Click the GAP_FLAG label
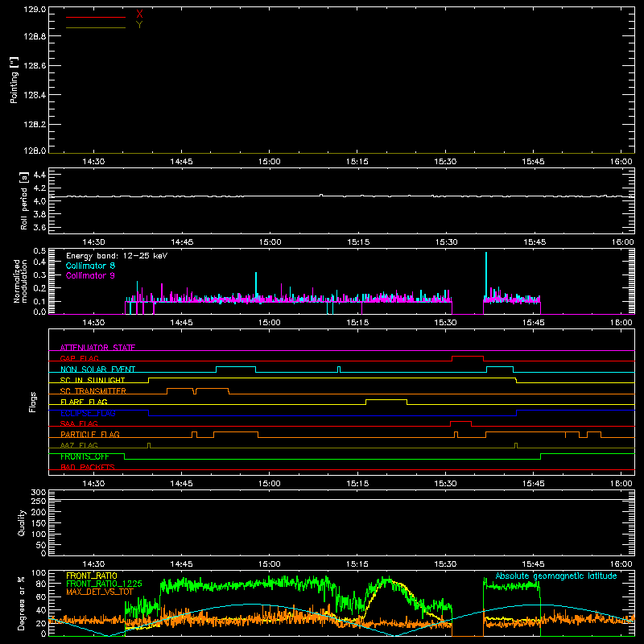The image size is (644, 644). point(79,358)
